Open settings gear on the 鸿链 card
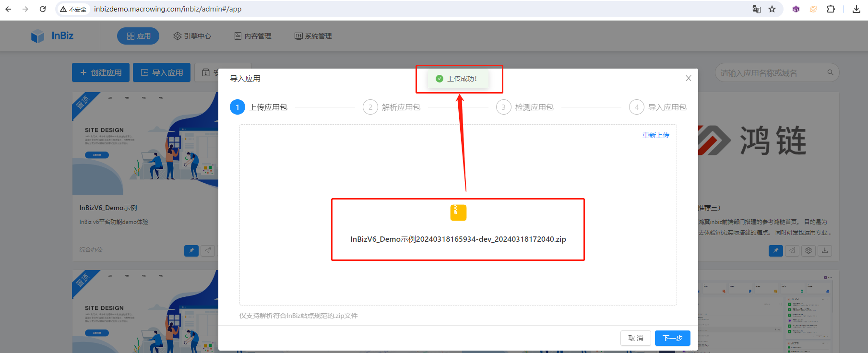This screenshot has height=353, width=868. (809, 250)
